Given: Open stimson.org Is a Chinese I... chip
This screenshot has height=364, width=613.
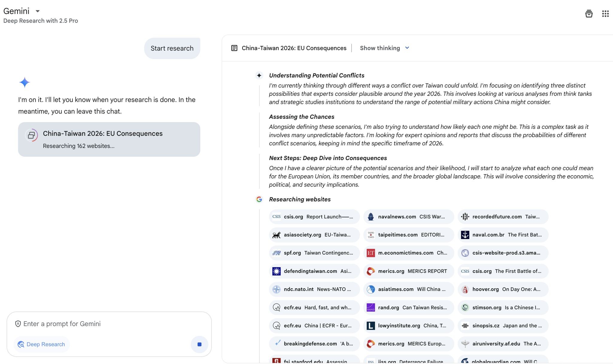Looking at the screenshot, I should 503,307.
